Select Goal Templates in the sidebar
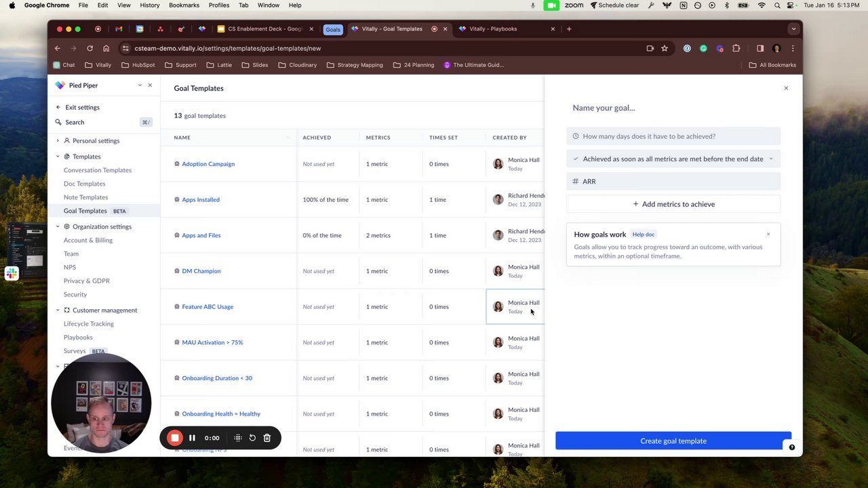868x488 pixels. click(x=85, y=211)
